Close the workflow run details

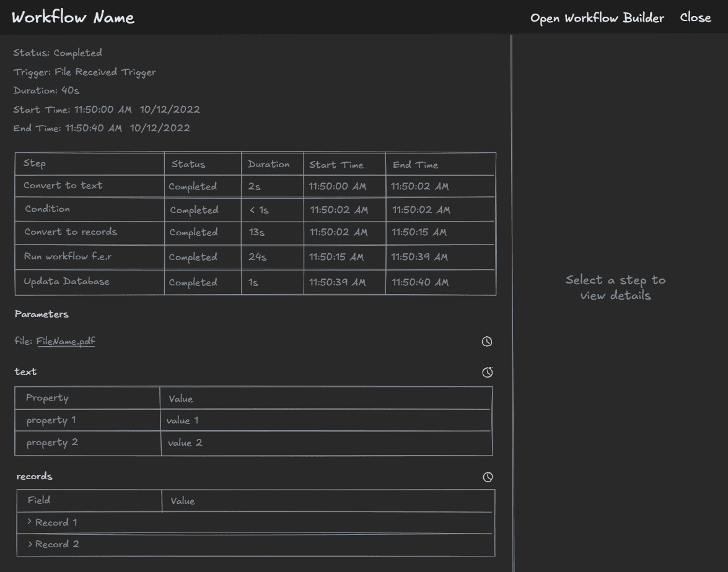point(695,18)
